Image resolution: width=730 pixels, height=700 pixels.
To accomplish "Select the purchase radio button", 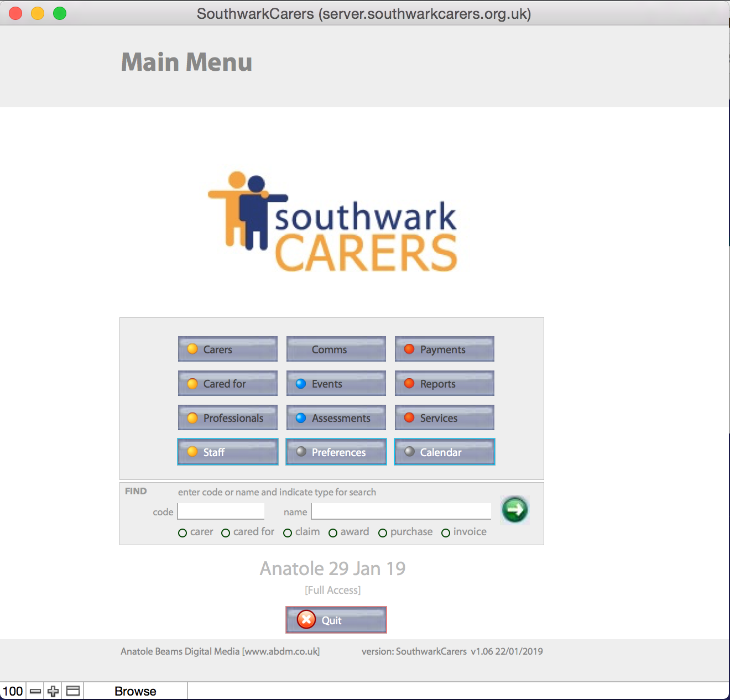I will [383, 533].
